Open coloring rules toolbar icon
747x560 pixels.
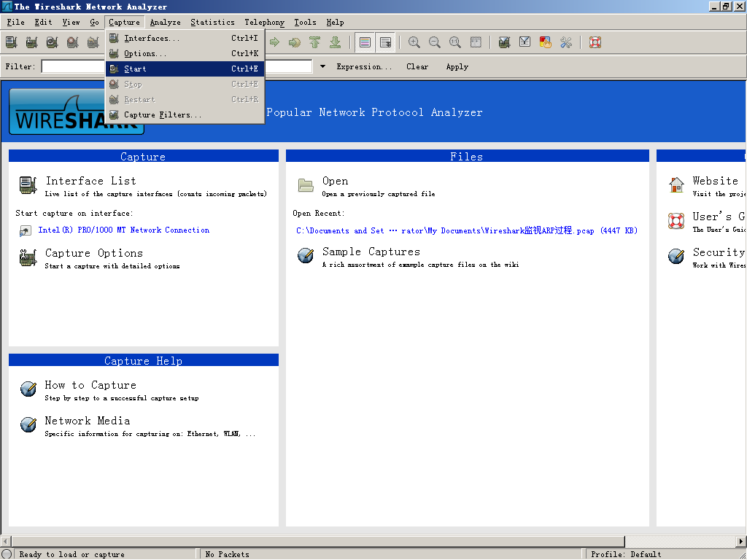click(546, 42)
